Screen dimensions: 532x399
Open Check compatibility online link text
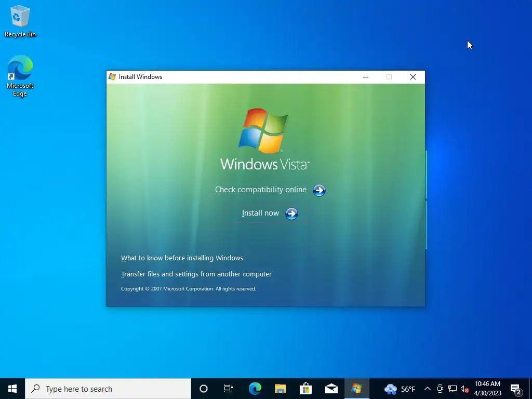[x=261, y=190]
